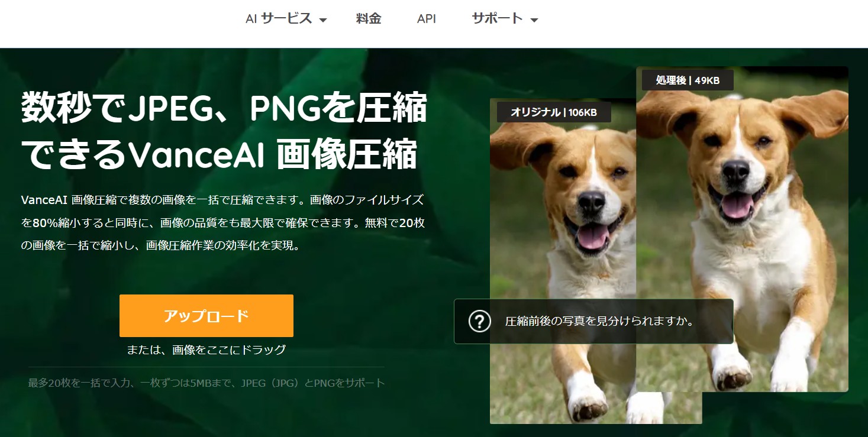Click the 数秒でJPEG、PNGを圧縮 headline
The width and height of the screenshot is (868, 437).
tap(224, 108)
